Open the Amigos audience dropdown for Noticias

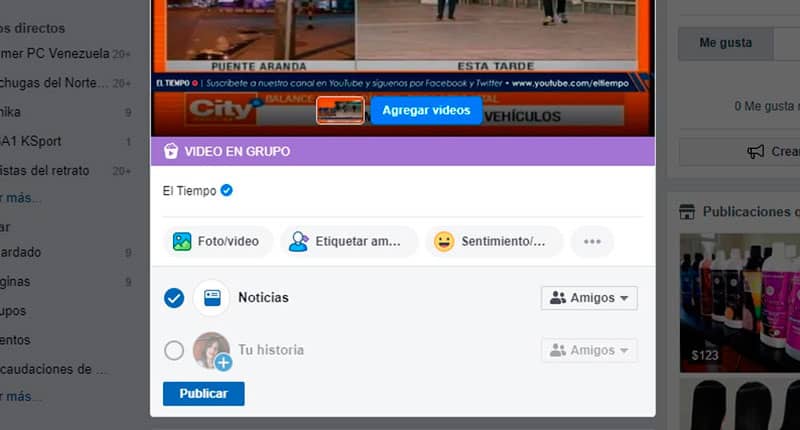(589, 298)
